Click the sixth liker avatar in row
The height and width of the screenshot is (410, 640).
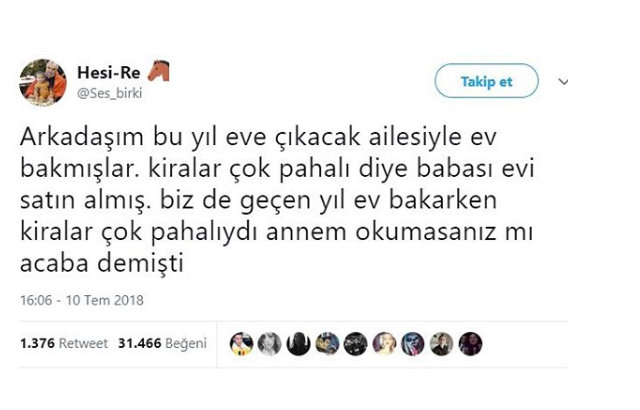pos(384,341)
